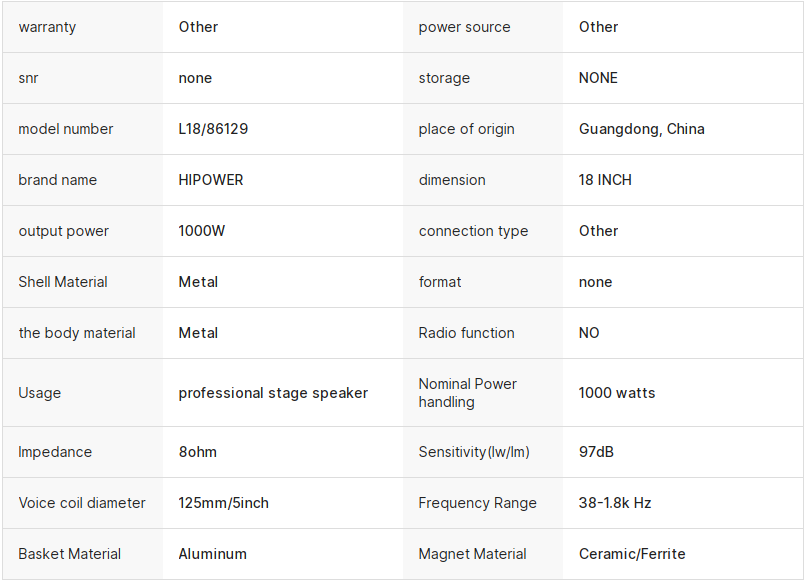Select the "18 INCH" dimension value
Image resolution: width=809 pixels, height=585 pixels.
pyautogui.click(x=605, y=180)
